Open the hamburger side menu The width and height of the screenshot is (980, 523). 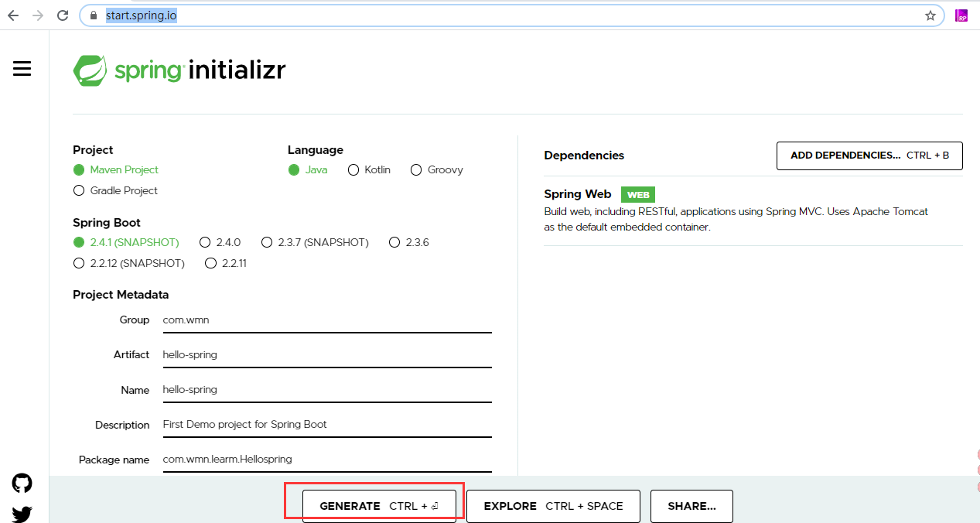pos(22,69)
